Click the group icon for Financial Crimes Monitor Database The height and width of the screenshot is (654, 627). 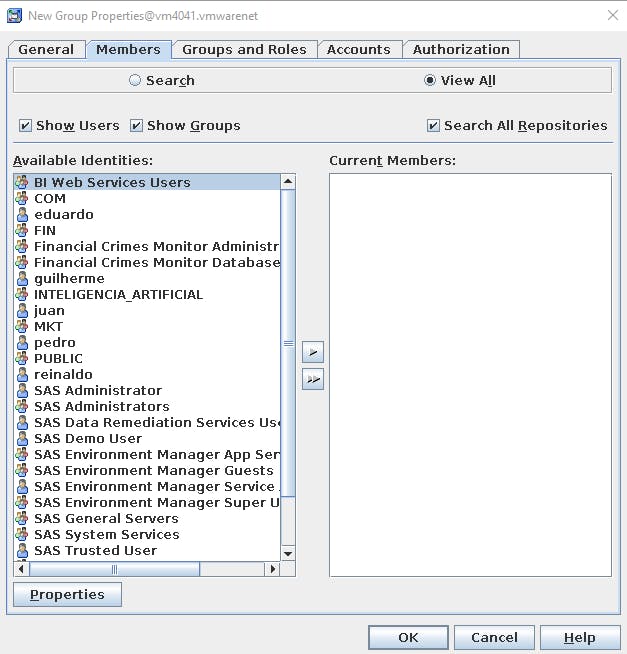coord(22,262)
